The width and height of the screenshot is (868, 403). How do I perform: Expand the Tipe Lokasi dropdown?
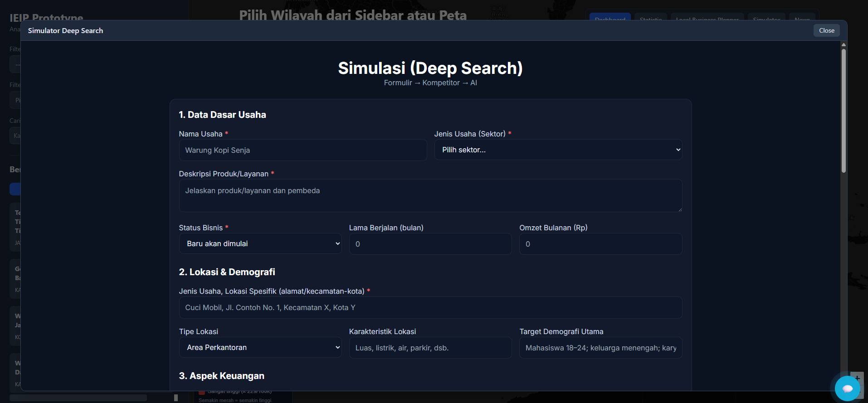[260, 348]
